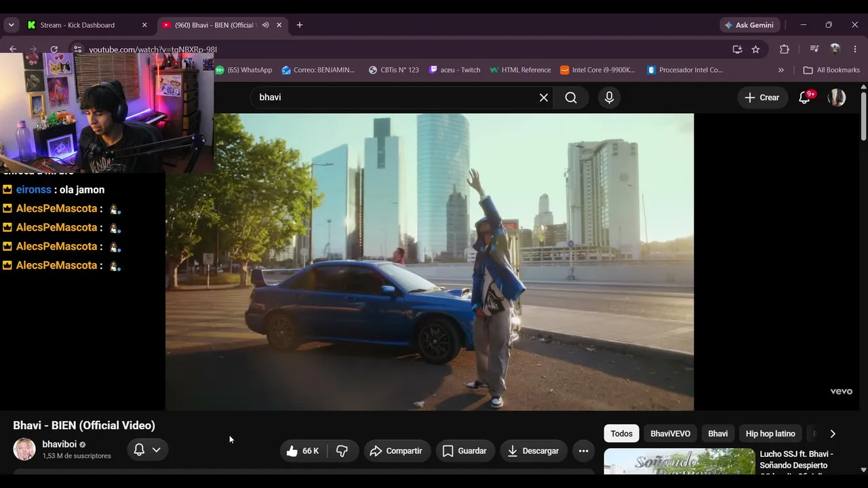View site information icon in address bar
Viewport: 868px width, 488px height.
(78, 49)
